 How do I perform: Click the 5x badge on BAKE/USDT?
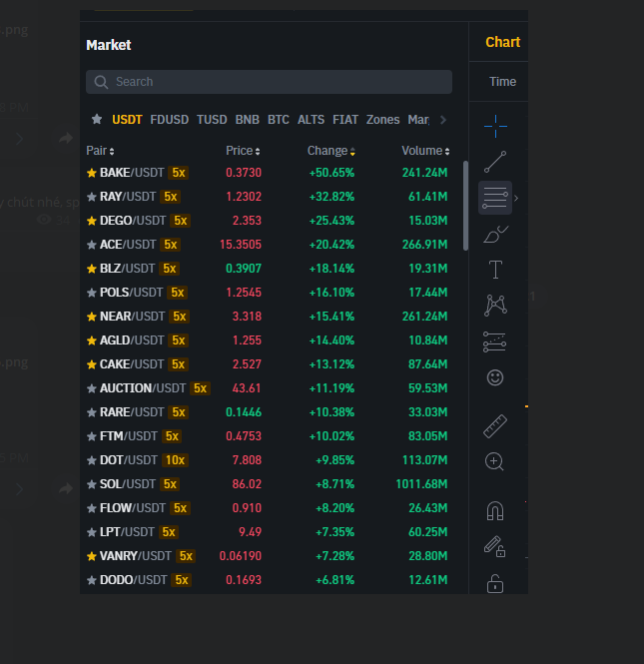[179, 173]
